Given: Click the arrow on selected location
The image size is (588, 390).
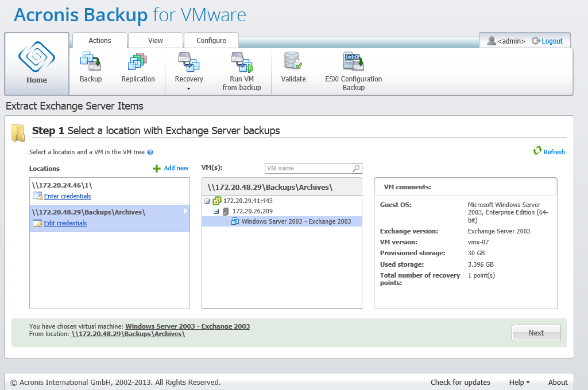Looking at the screenshot, I should [x=185, y=211].
